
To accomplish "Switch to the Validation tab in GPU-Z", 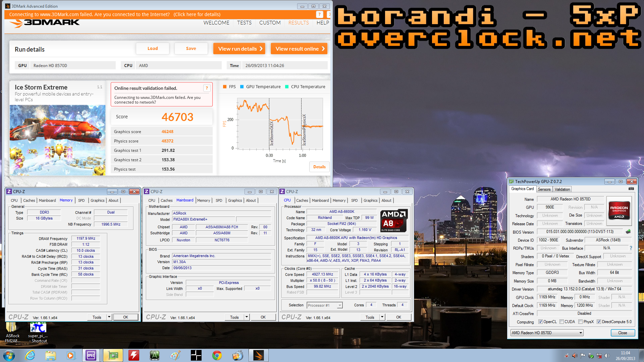I will (x=562, y=189).
